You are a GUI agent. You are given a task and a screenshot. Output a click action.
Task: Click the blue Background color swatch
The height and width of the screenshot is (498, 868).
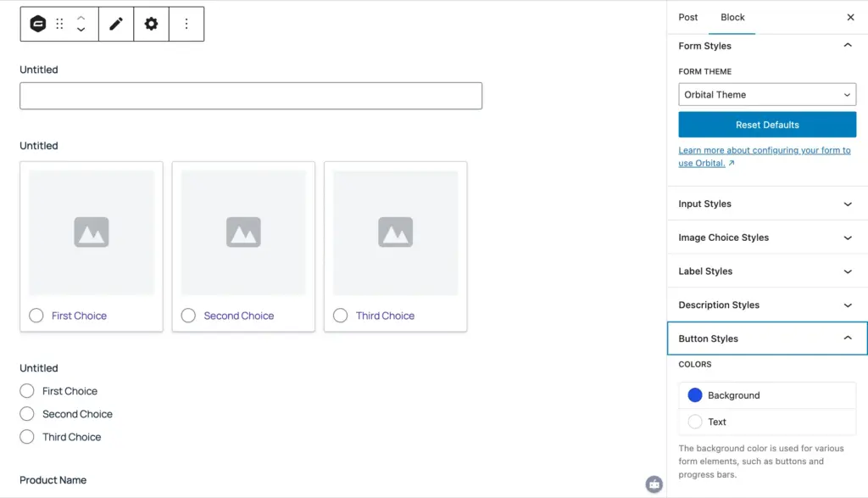click(x=695, y=395)
